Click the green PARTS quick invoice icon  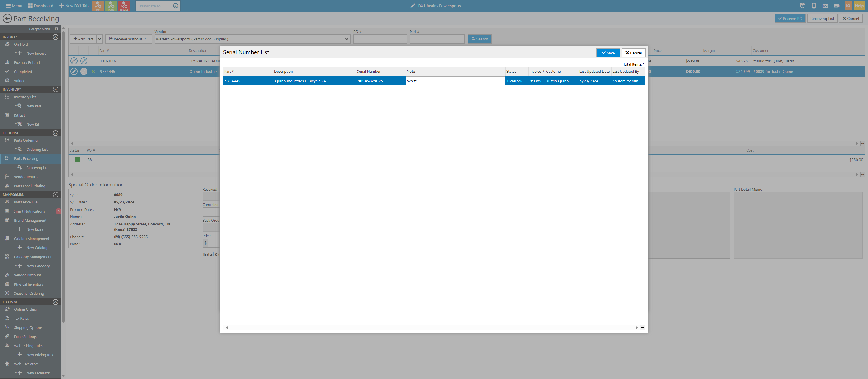(x=111, y=6)
